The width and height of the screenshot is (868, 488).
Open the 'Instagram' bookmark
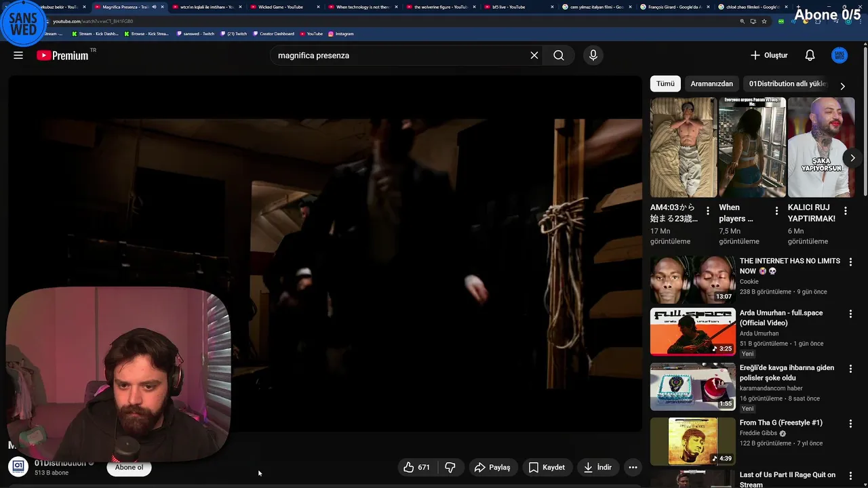click(341, 33)
